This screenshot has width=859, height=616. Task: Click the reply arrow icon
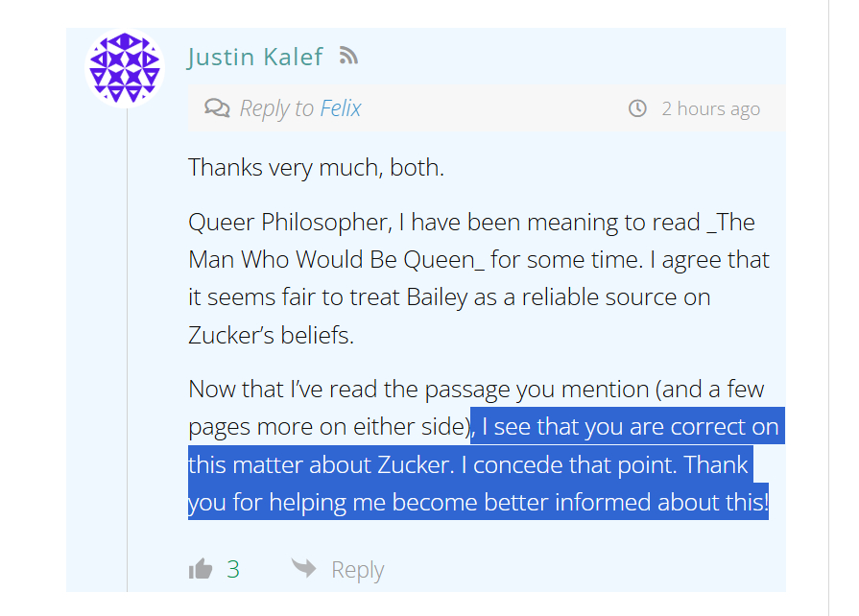304,568
